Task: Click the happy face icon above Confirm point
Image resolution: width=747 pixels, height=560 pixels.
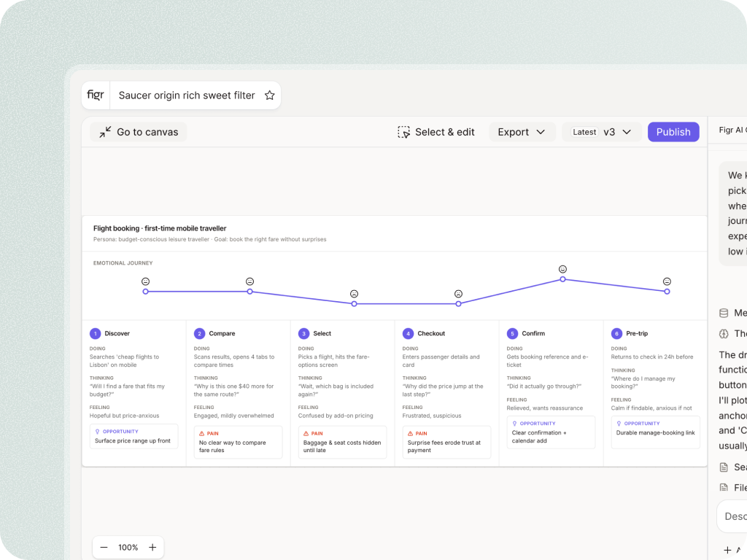Action: [x=562, y=269]
